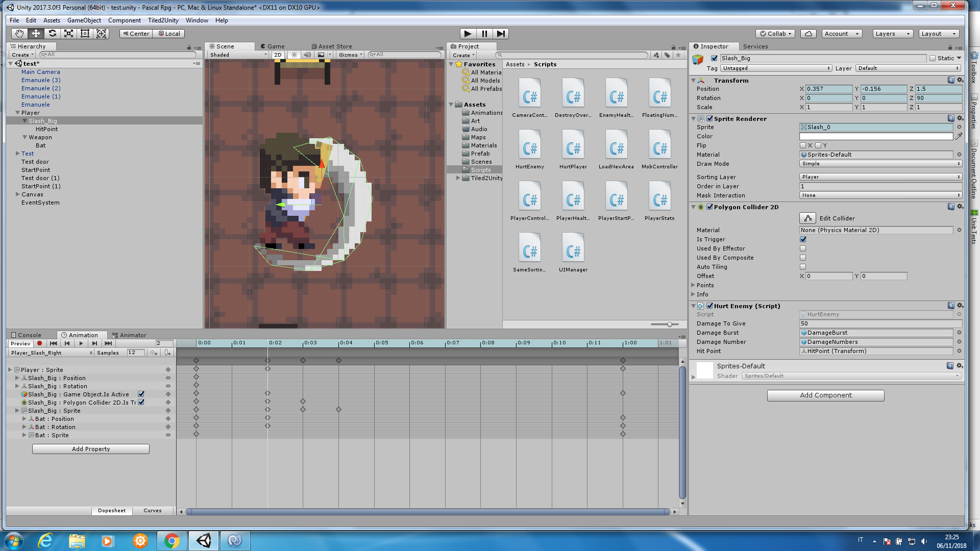Viewport: 980px width, 551px height.
Task: Switch to Curves view in Animation
Action: pos(153,511)
